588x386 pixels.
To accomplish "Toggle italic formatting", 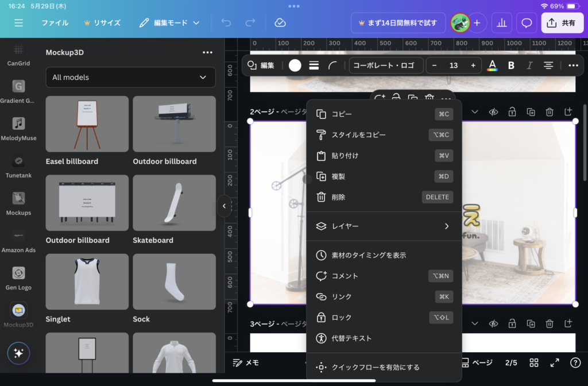I will tap(529, 65).
